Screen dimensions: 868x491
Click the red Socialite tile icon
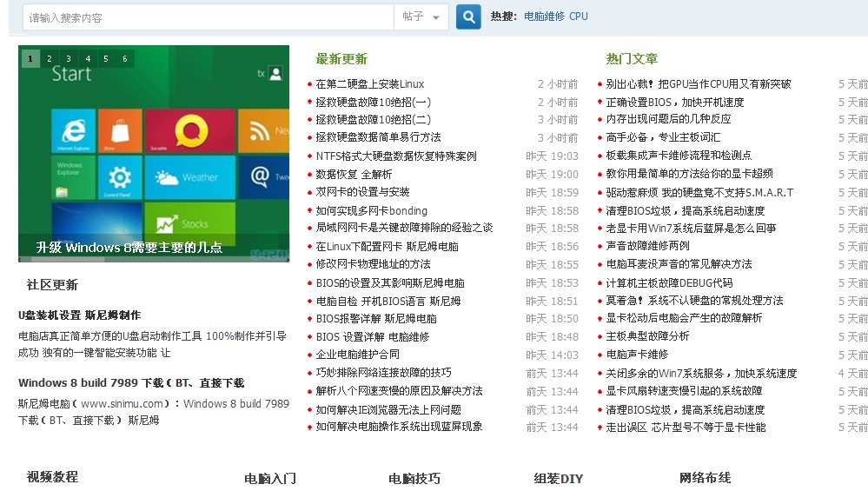click(190, 130)
